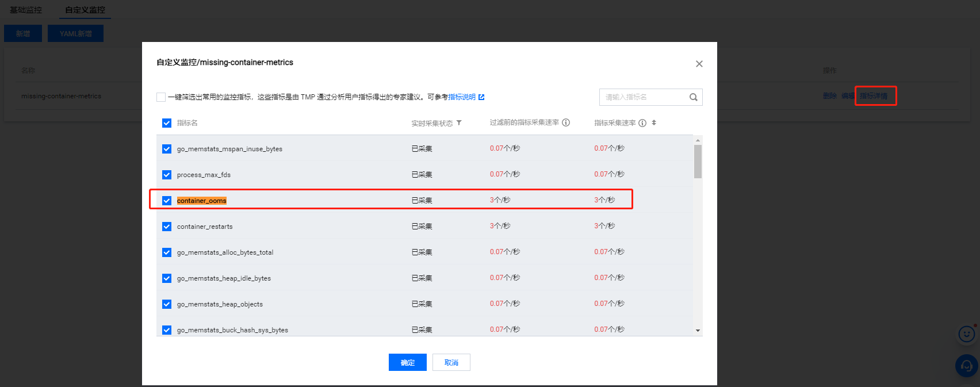The image size is (980, 387).
Task: Open the headset customer support icon
Action: [x=966, y=366]
